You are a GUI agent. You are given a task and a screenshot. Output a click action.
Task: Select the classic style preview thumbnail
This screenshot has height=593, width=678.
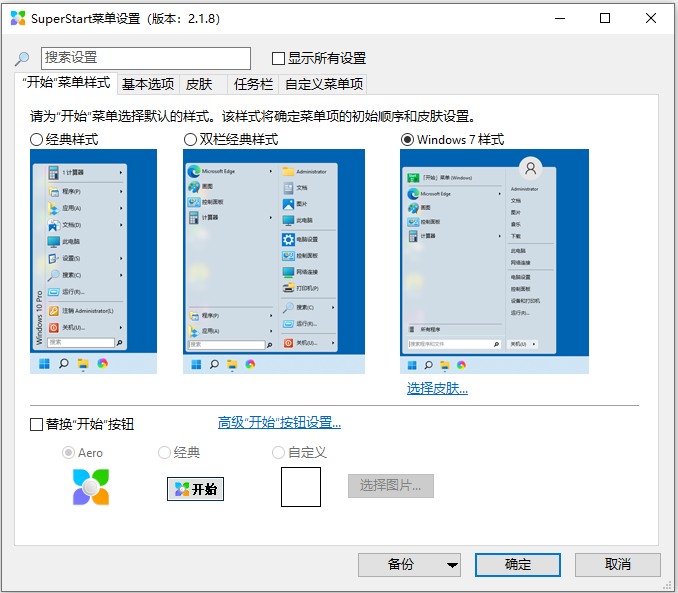(93, 261)
